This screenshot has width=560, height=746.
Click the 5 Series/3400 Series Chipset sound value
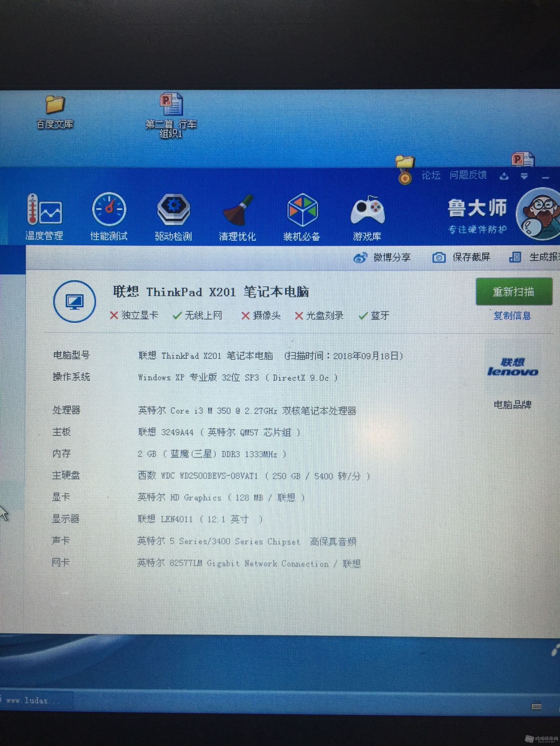pyautogui.click(x=247, y=541)
